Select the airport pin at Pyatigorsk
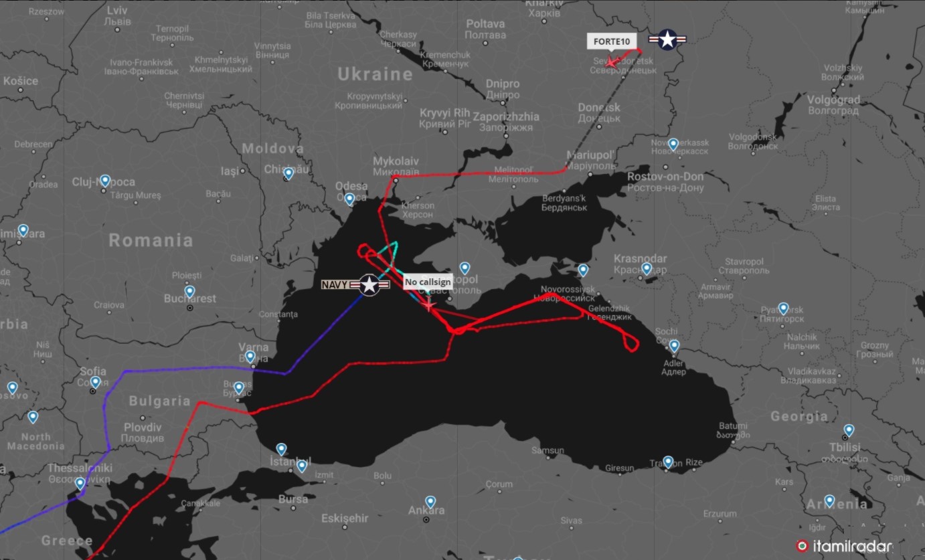This screenshot has height=560, width=925. pos(783,309)
